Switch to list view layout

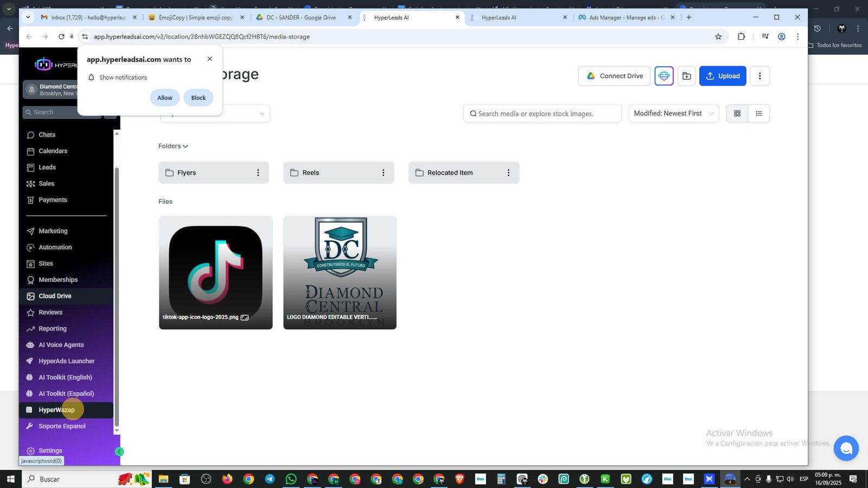click(x=759, y=113)
